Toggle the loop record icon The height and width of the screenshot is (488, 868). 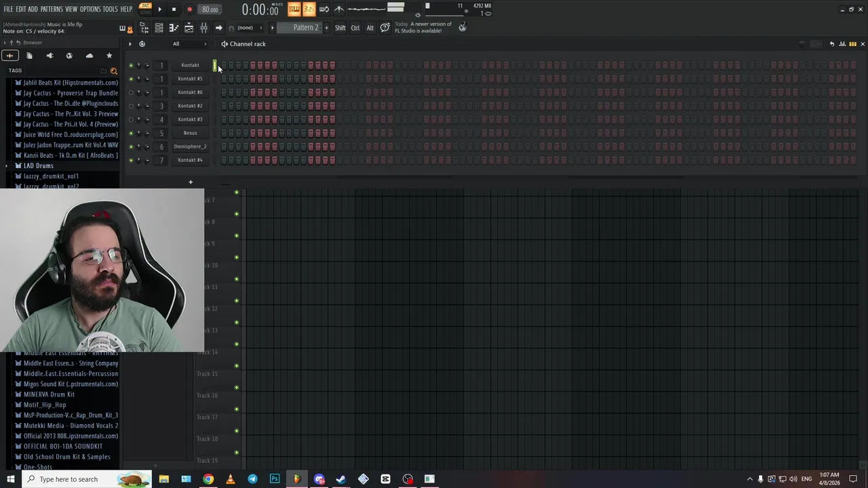click(323, 9)
